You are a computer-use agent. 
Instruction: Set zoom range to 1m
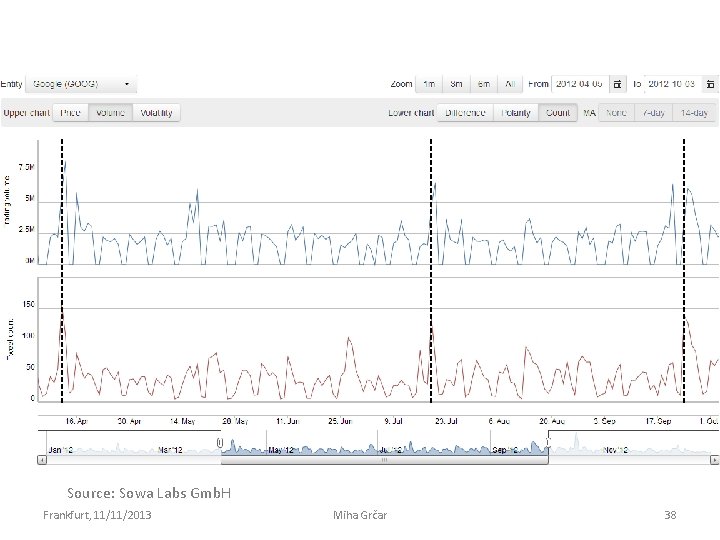point(429,84)
